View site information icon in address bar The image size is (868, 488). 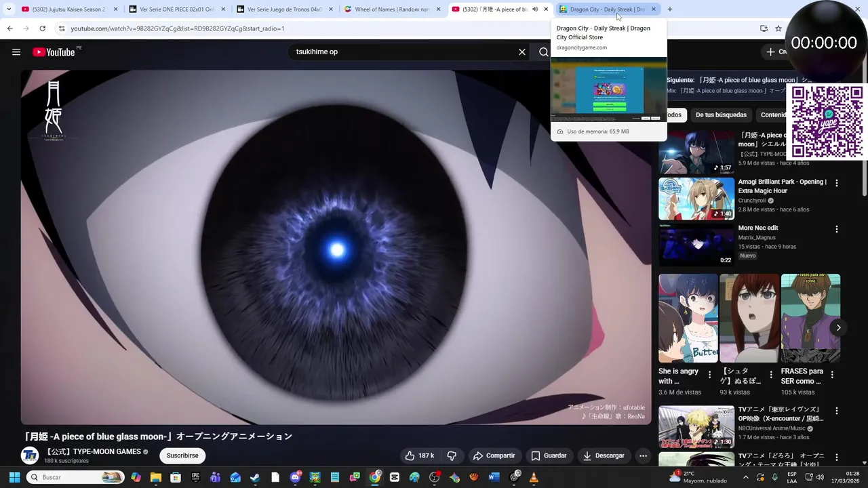[62, 28]
